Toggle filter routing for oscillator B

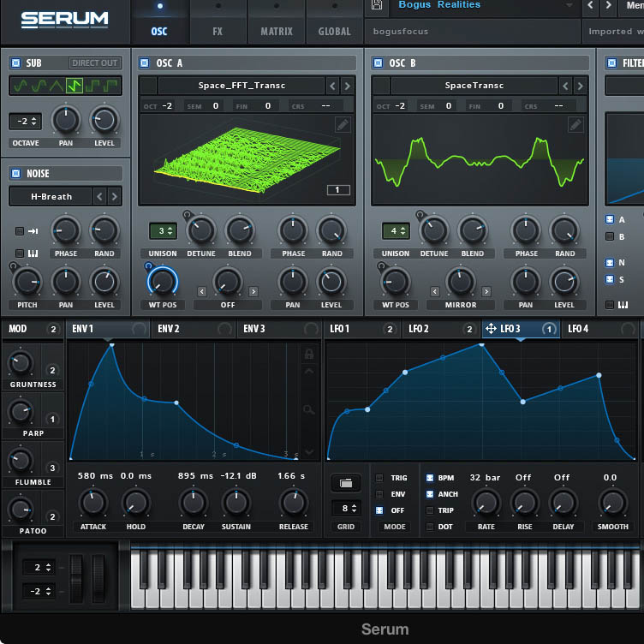pos(610,236)
